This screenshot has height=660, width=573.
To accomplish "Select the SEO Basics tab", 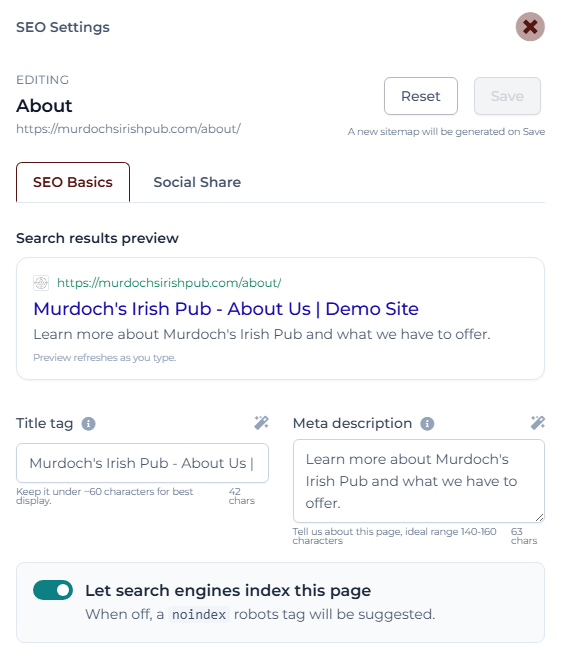I will pyautogui.click(x=73, y=182).
